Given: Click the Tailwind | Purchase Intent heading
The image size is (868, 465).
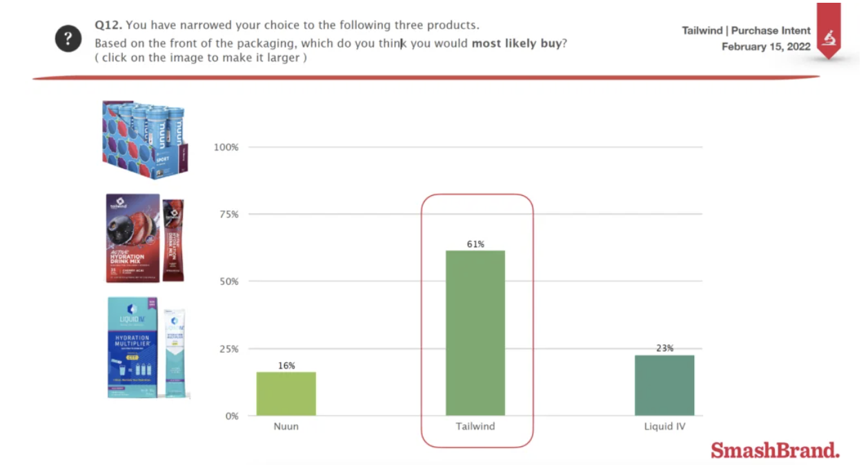Looking at the screenshot, I should (x=746, y=30).
